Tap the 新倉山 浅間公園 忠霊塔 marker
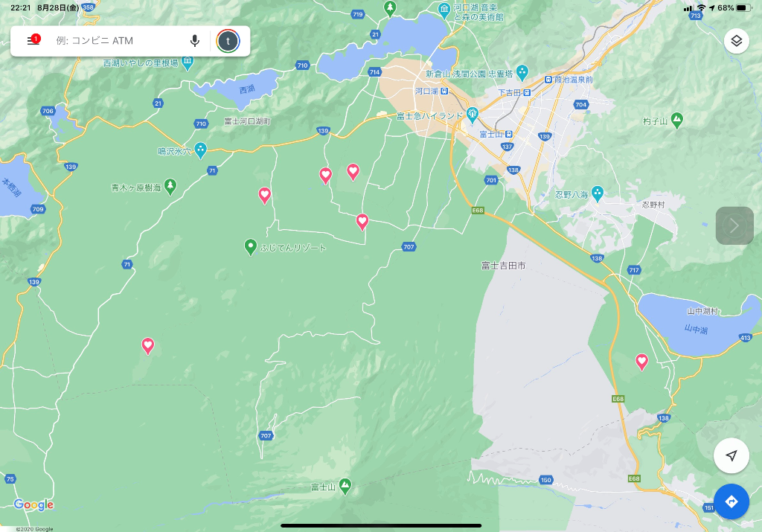The height and width of the screenshot is (532, 762). 522,72
